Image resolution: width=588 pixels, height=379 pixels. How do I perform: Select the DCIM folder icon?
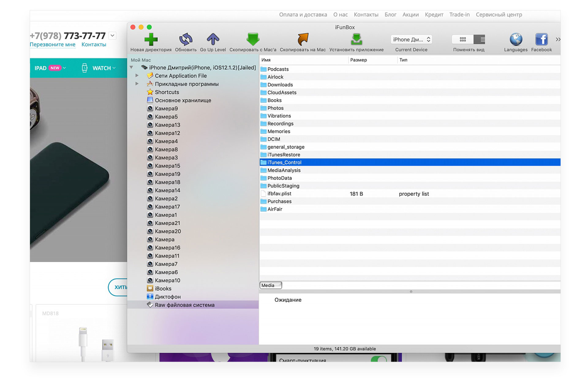pyautogui.click(x=263, y=139)
